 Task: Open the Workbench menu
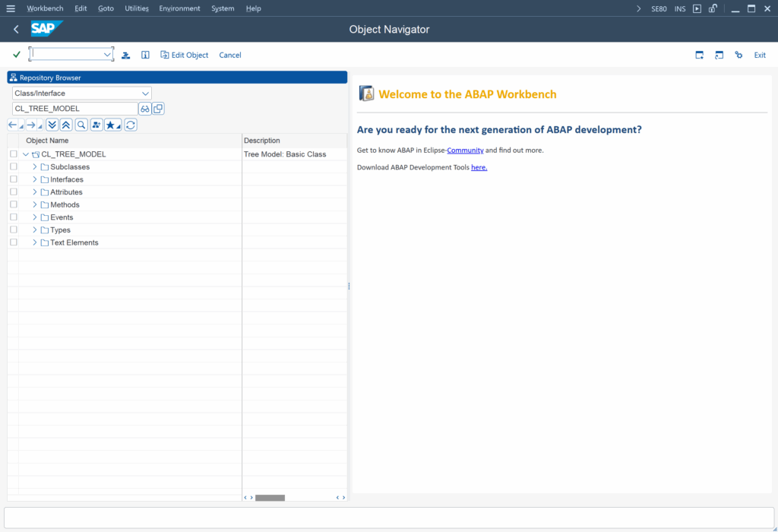pos(45,8)
